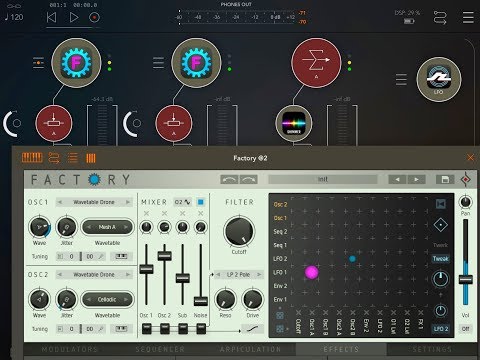Open the OSC 1 keyboard tracking icon
Viewport: 480px width, 360px height.
point(121,256)
